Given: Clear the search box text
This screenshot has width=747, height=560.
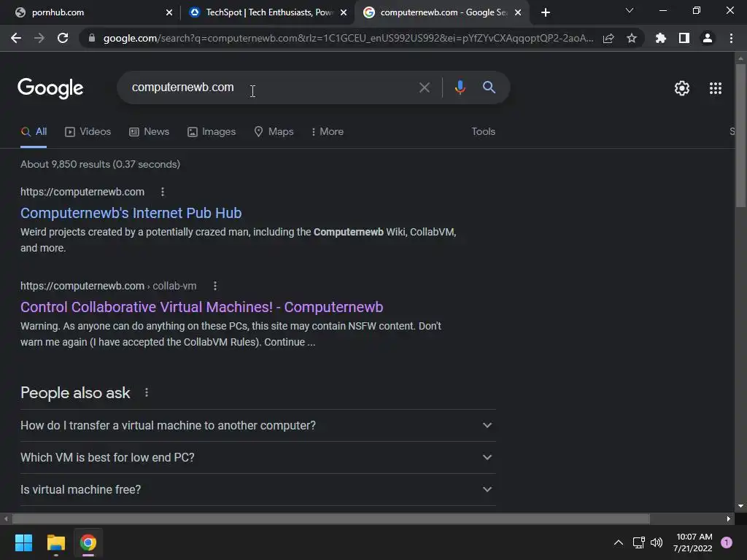Looking at the screenshot, I should click(x=424, y=87).
